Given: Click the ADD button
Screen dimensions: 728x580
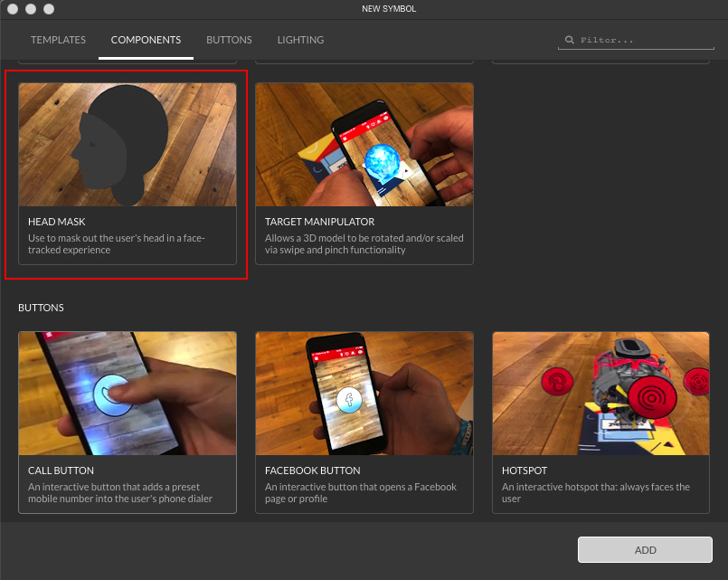Looking at the screenshot, I should pyautogui.click(x=645, y=550).
